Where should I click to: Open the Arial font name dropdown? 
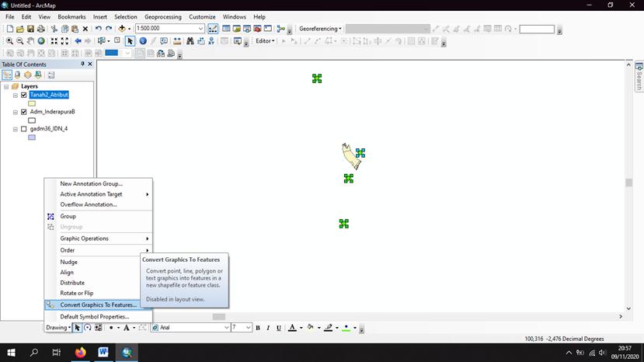[226, 328]
